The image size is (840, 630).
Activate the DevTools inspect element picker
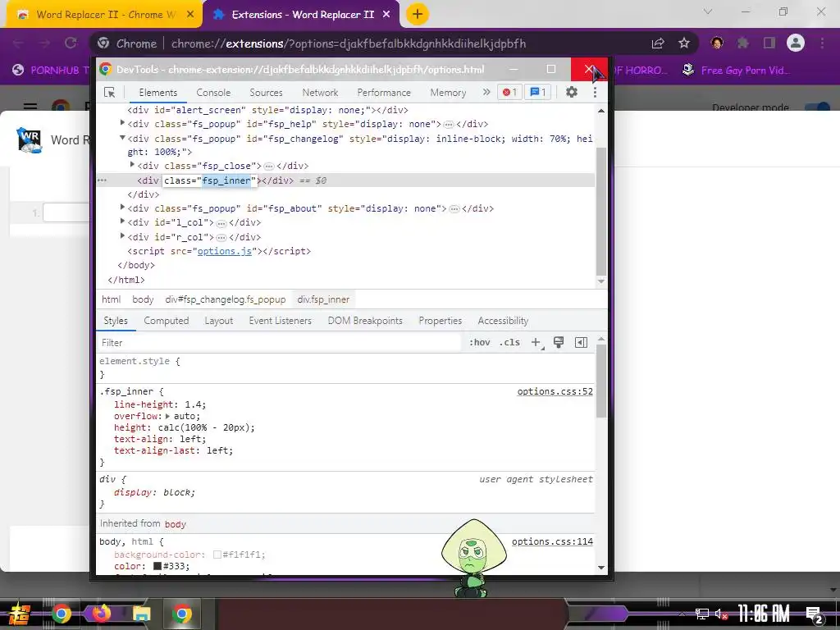[x=109, y=93]
